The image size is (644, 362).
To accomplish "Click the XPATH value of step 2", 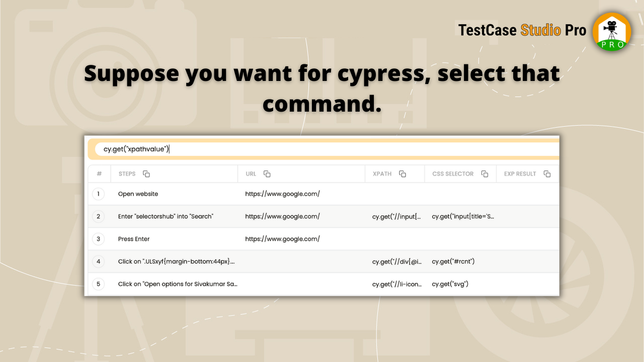I will click(397, 216).
